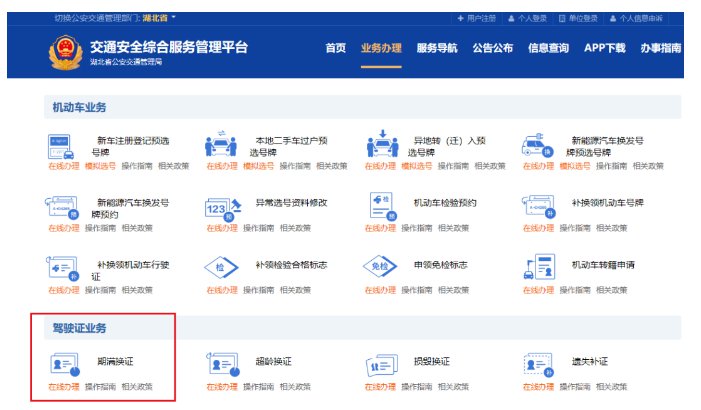Open 相关政策 under 补换领机动车行驶证
The width and height of the screenshot is (701, 410).
coord(137,290)
